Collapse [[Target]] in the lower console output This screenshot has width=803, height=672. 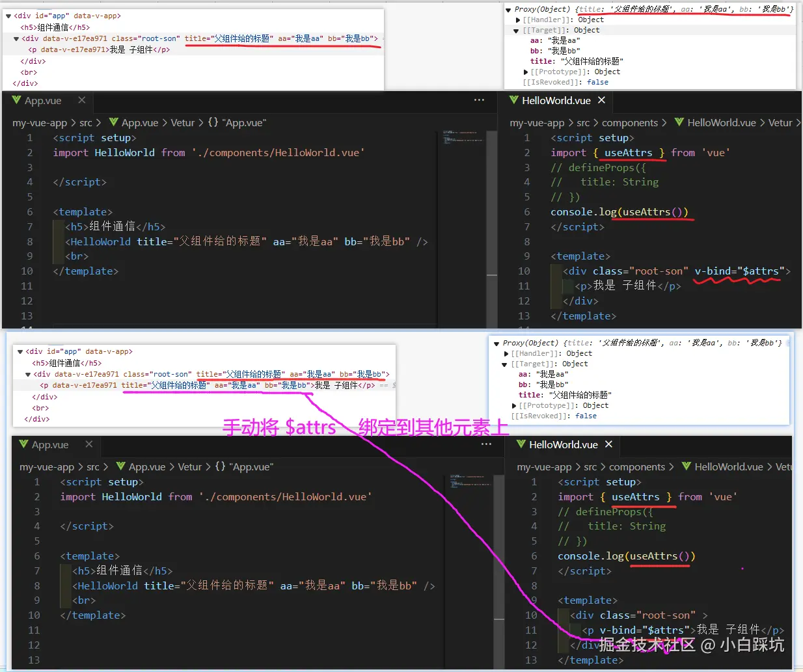pos(505,364)
